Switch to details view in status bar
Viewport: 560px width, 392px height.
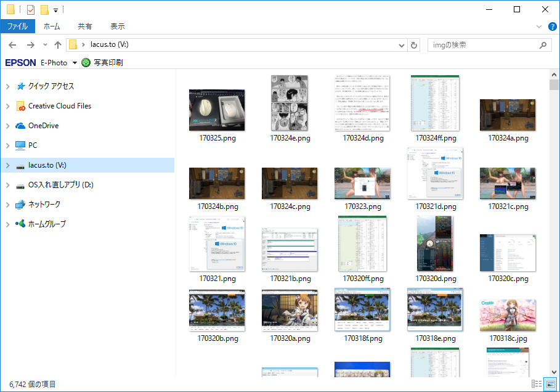[537, 384]
